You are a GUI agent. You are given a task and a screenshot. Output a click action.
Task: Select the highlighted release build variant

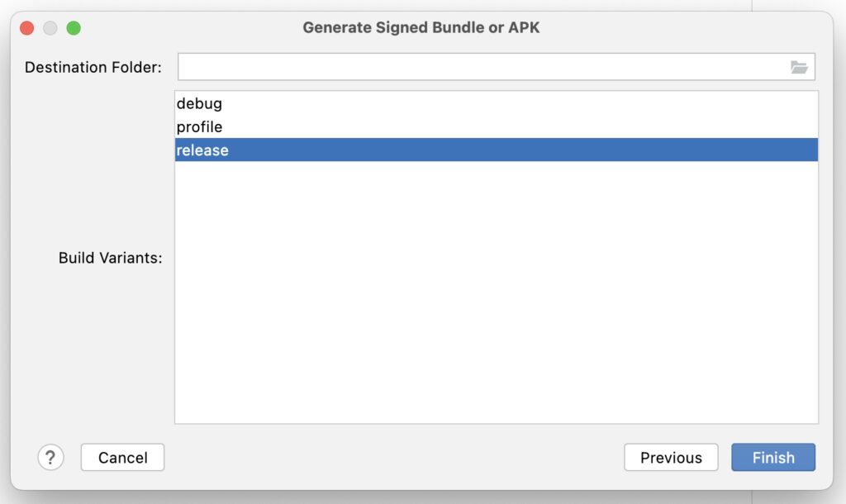click(497, 150)
